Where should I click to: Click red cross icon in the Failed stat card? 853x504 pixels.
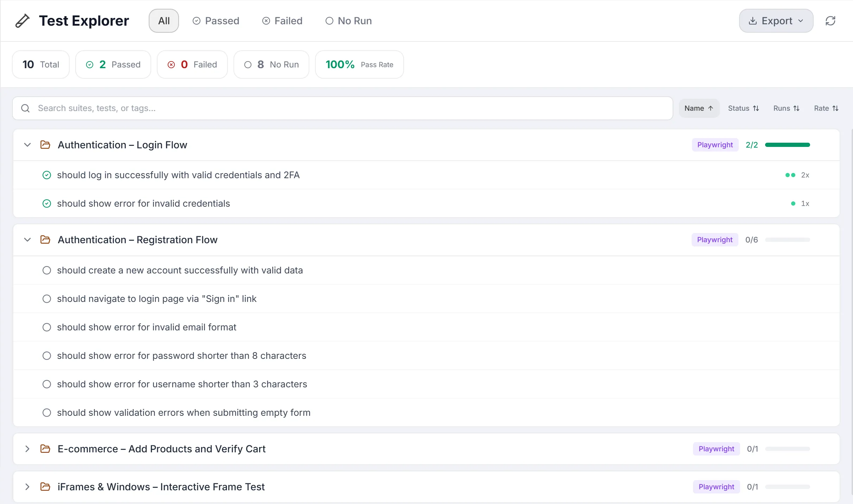pos(171,65)
